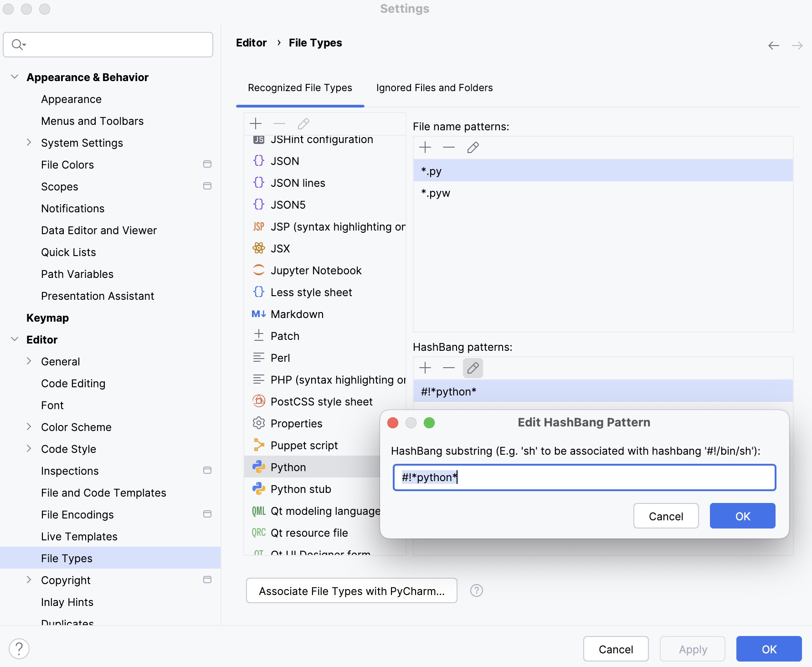Click the Jupyter Notebook file type icon
Image resolution: width=812 pixels, height=667 pixels.
coord(258,270)
